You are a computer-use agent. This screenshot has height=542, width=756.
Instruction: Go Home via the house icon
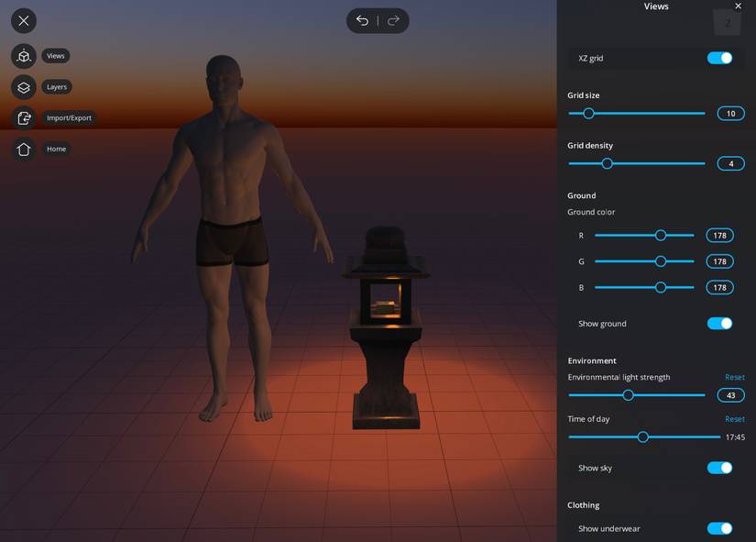click(x=24, y=149)
